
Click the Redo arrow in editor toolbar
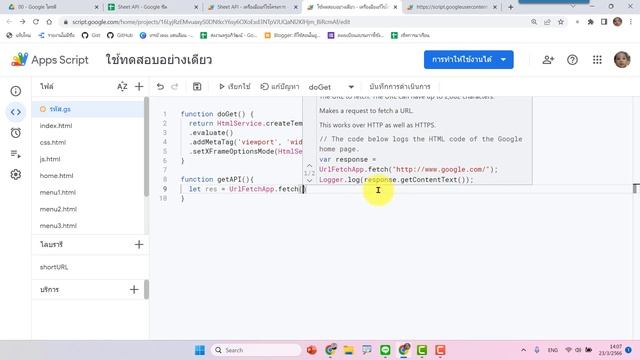tap(175, 87)
